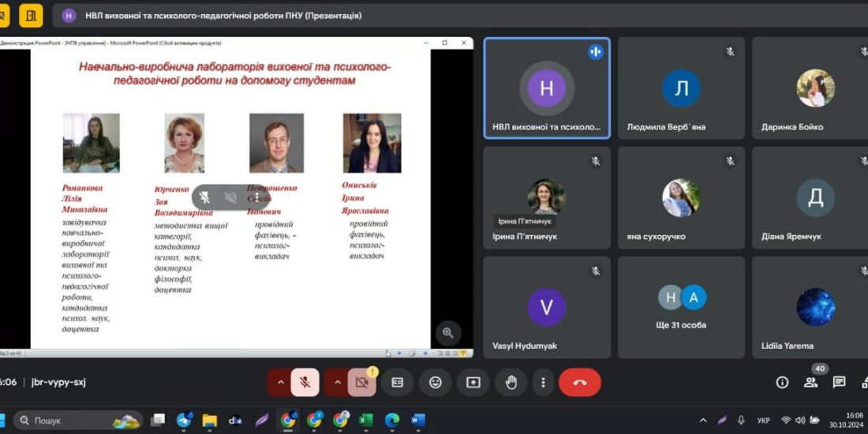Click the present screen button

[x=473, y=382]
